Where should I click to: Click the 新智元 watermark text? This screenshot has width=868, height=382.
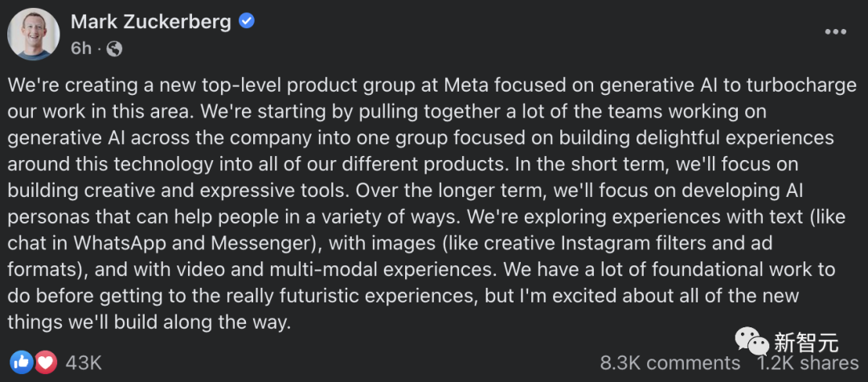point(806,343)
